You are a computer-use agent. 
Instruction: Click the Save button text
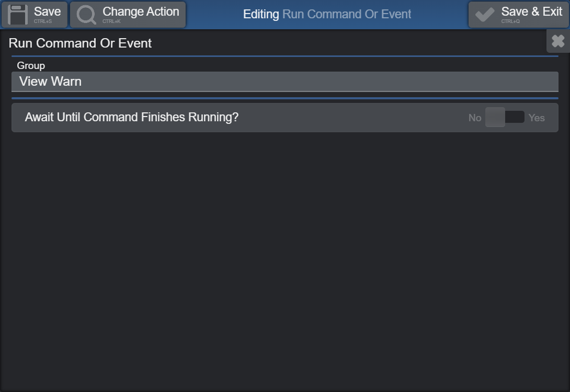pos(47,11)
